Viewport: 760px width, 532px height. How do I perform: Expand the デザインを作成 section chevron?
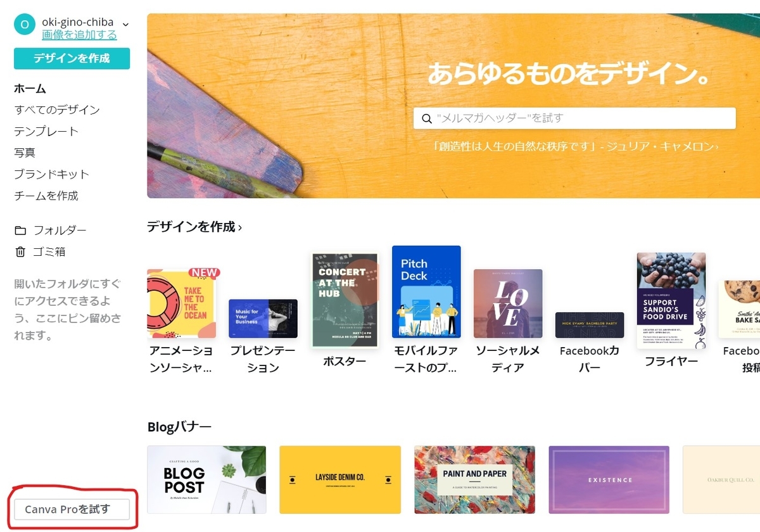pyautogui.click(x=240, y=227)
